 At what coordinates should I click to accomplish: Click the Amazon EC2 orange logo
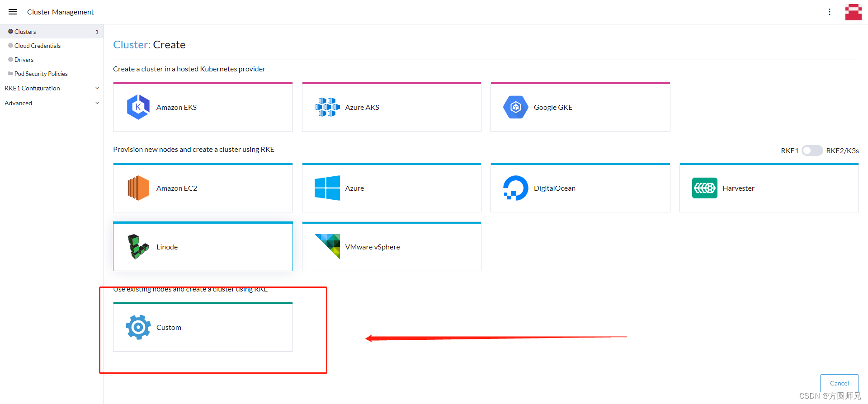[x=138, y=188]
